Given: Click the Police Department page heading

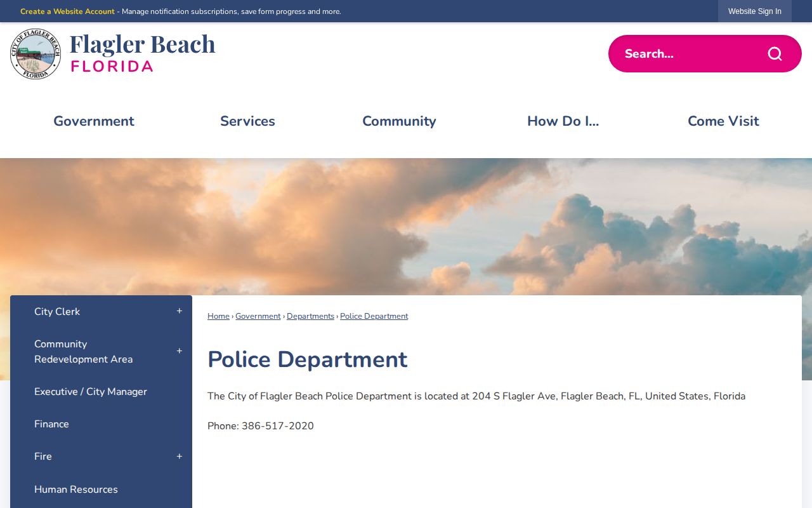Looking at the screenshot, I should click(x=308, y=359).
